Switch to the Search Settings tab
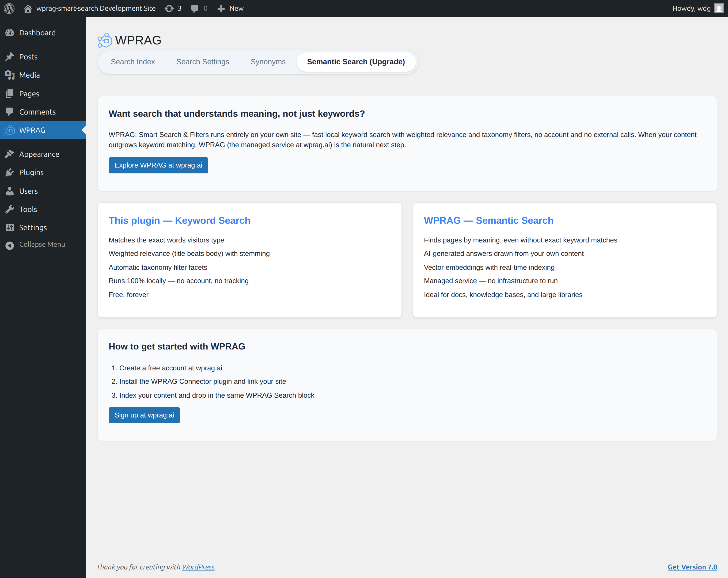Screen dimensions: 728x578 [x=203, y=62]
